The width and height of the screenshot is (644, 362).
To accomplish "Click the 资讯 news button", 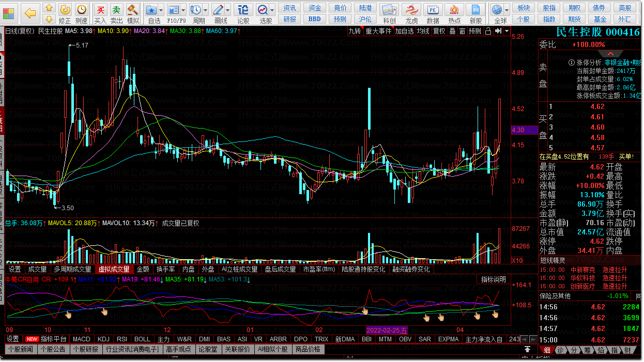I will (x=290, y=8).
